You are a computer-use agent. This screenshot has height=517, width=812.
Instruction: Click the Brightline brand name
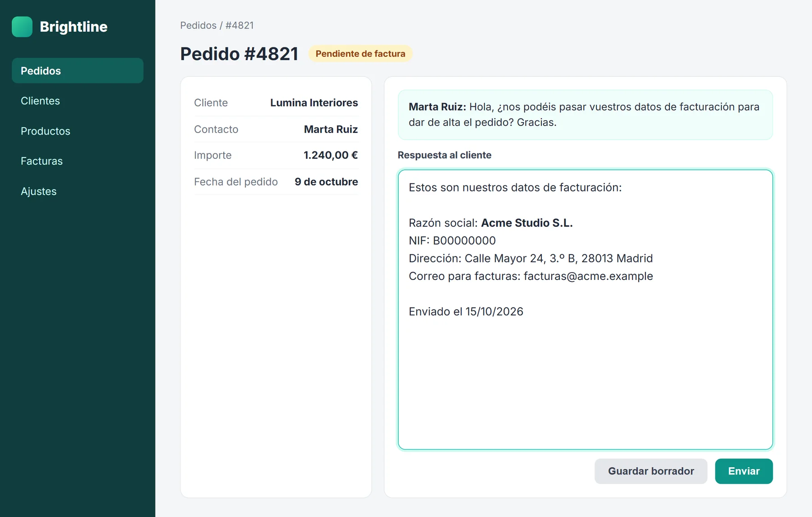click(x=74, y=27)
